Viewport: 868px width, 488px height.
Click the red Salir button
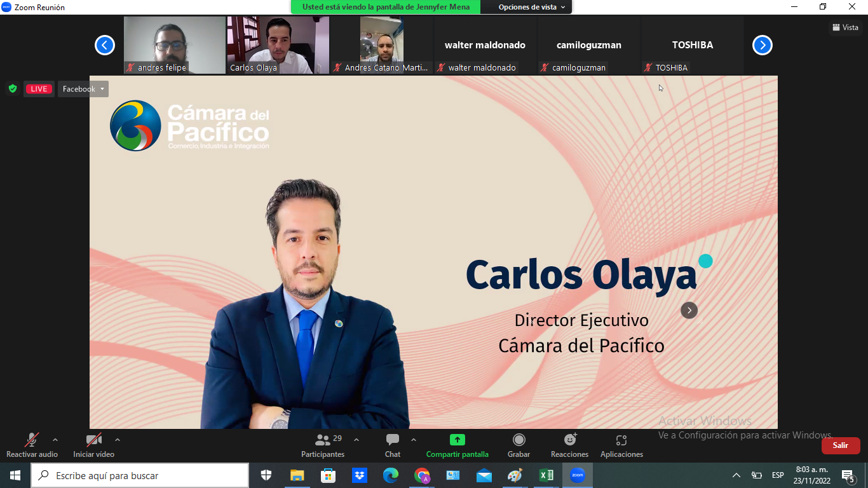[x=841, y=445]
